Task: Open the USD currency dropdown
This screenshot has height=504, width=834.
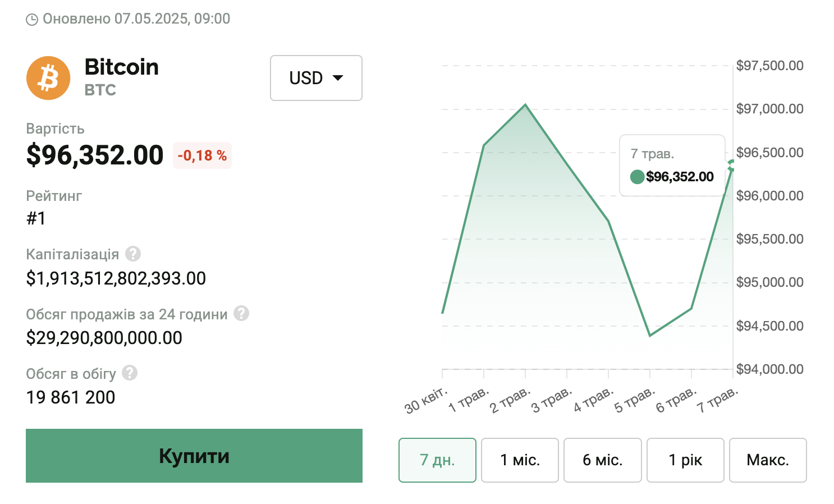Action: click(x=316, y=78)
